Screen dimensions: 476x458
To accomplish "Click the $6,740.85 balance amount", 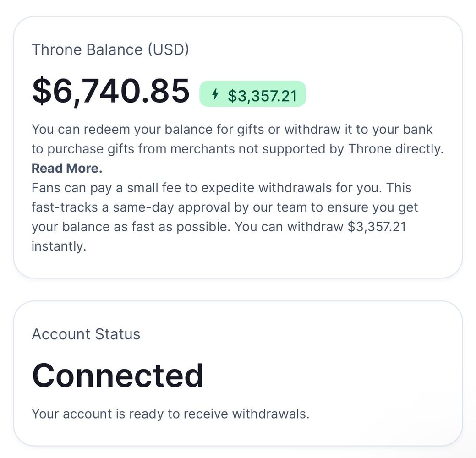I will coord(110,91).
